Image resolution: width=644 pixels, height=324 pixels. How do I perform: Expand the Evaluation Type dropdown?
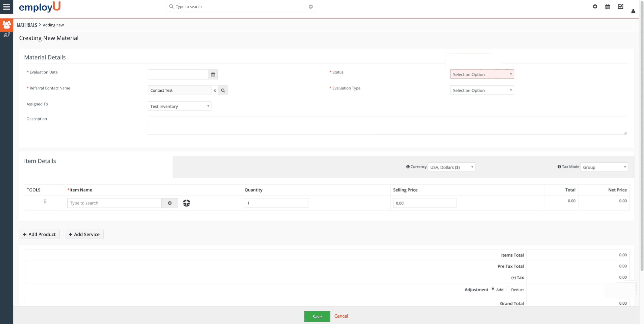click(x=482, y=90)
